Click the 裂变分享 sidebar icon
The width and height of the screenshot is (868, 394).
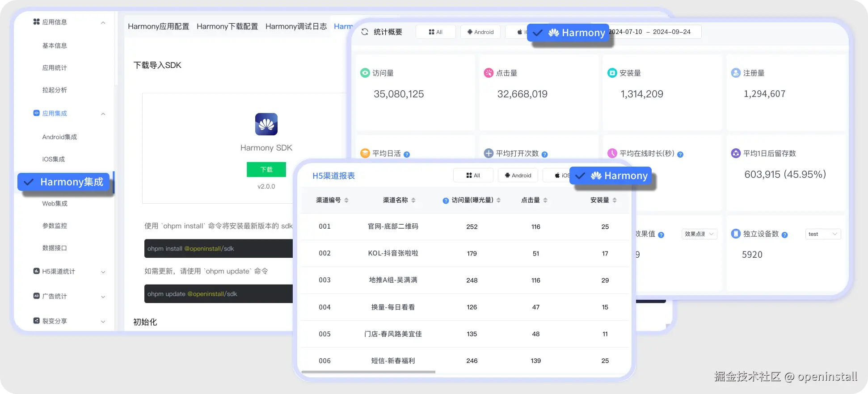click(37, 321)
